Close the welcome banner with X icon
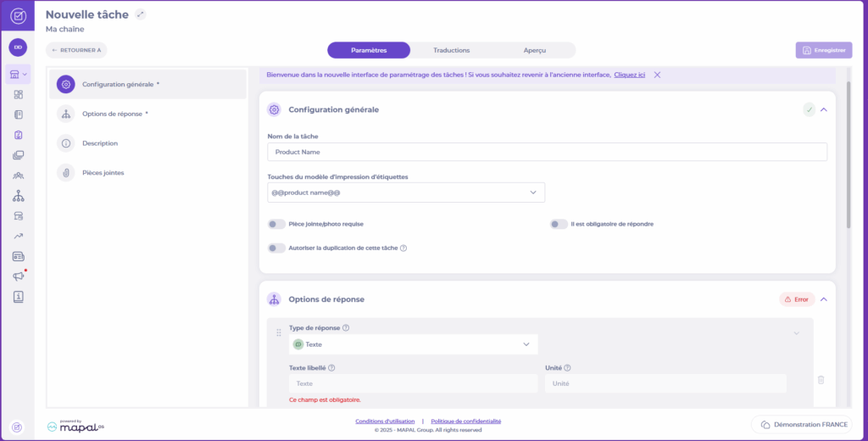Viewport: 868px width, 441px height. 657,75
